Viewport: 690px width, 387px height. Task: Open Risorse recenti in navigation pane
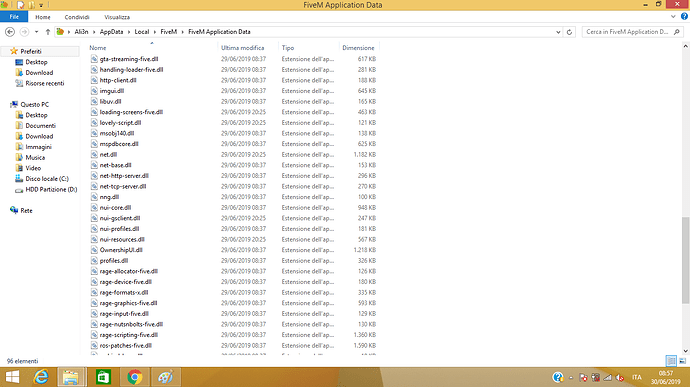[x=44, y=83]
